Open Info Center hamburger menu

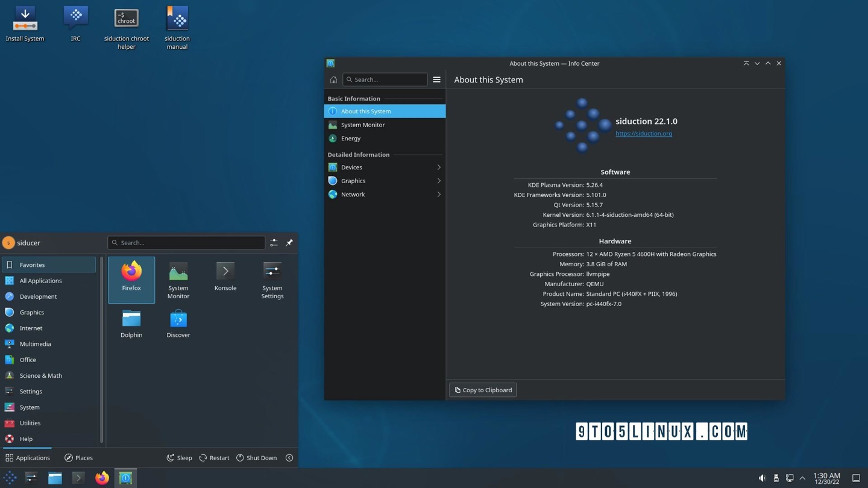tap(436, 80)
